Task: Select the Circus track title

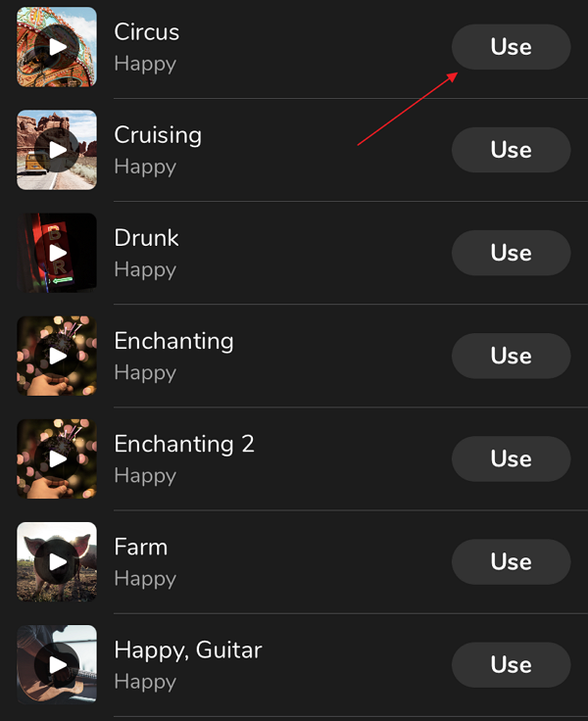Action: [147, 32]
